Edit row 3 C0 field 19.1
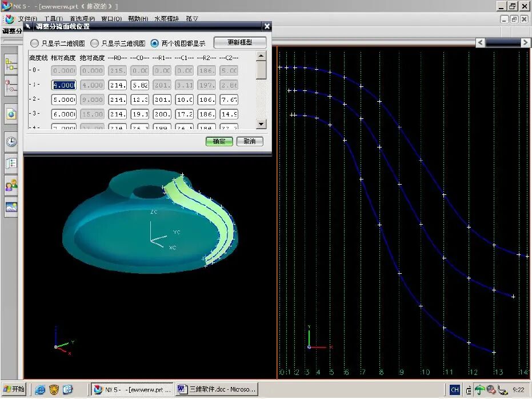The height and width of the screenshot is (399, 532). pos(140,114)
